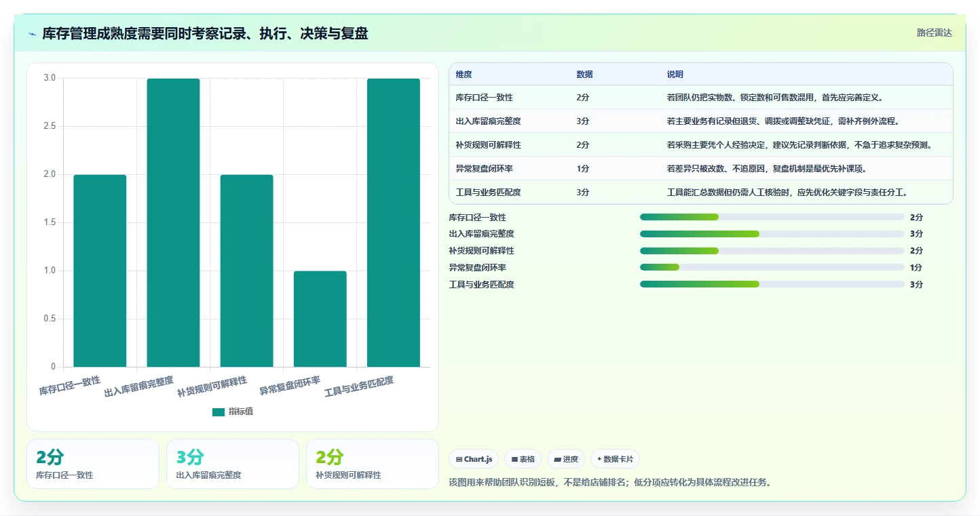Click the x-axis label 出入库留痕完整度
The image size is (980, 516).
(x=139, y=386)
